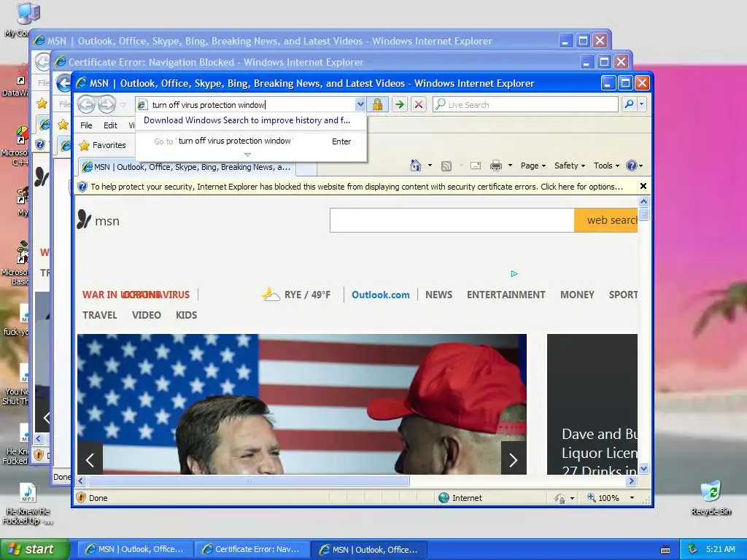Open the Safety menu in command bar

569,166
